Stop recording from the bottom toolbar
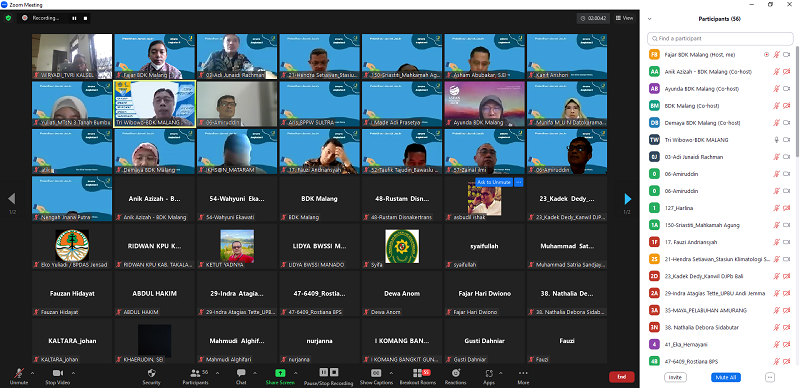Screen dimensions: 800x388 (x=334, y=372)
